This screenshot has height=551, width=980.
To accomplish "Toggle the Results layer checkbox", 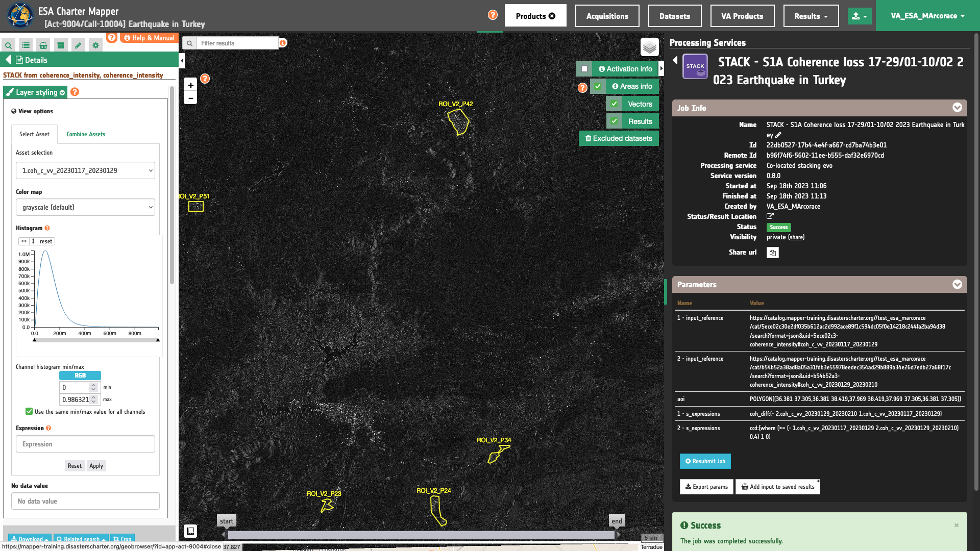I will (x=614, y=121).
